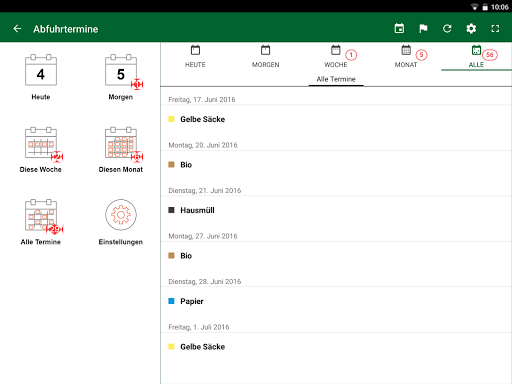Open Alle Termine tile in sidebar
The height and width of the screenshot is (384, 512).
click(41, 222)
